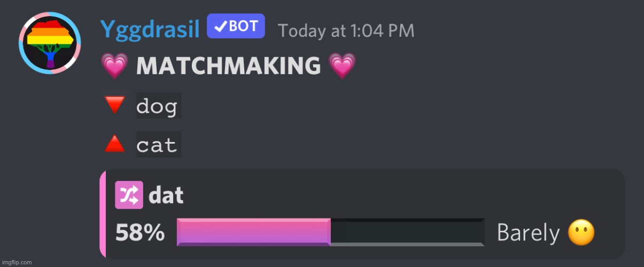Select the cat code text
This screenshot has width=644, height=267.
pyautogui.click(x=157, y=144)
